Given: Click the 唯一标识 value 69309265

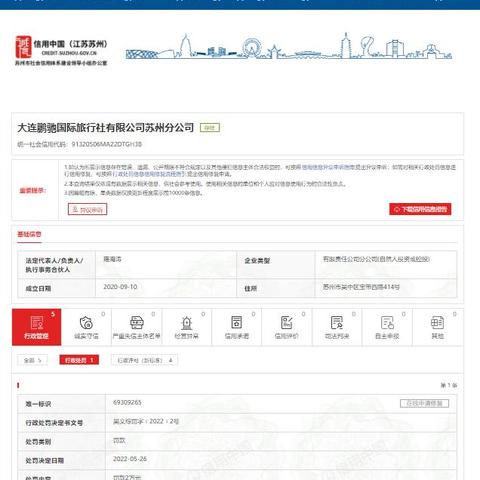Looking at the screenshot, I should (x=127, y=403).
